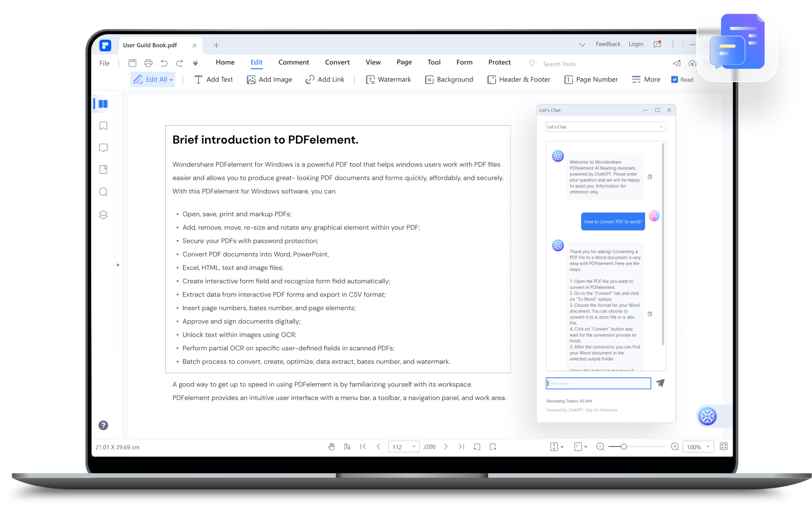Image resolution: width=812 pixels, height=509 pixels.
Task: Expand the left sidebar panel arrow
Action: tap(118, 265)
